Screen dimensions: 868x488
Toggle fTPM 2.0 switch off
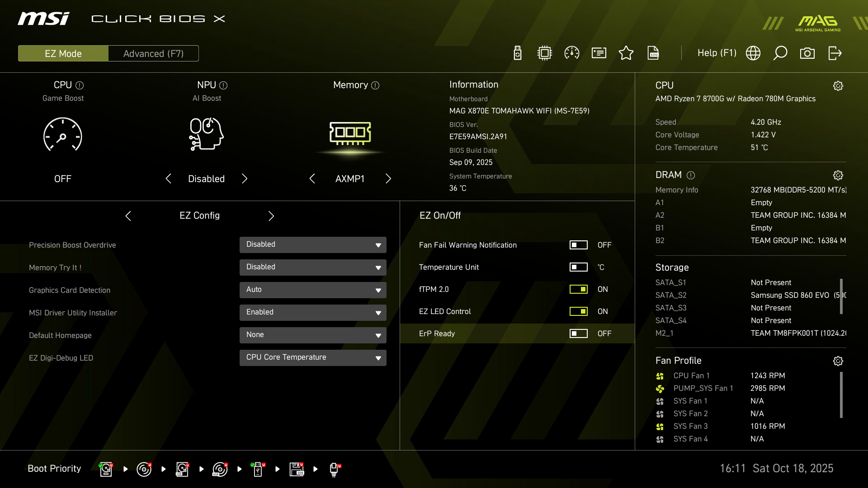tap(579, 289)
